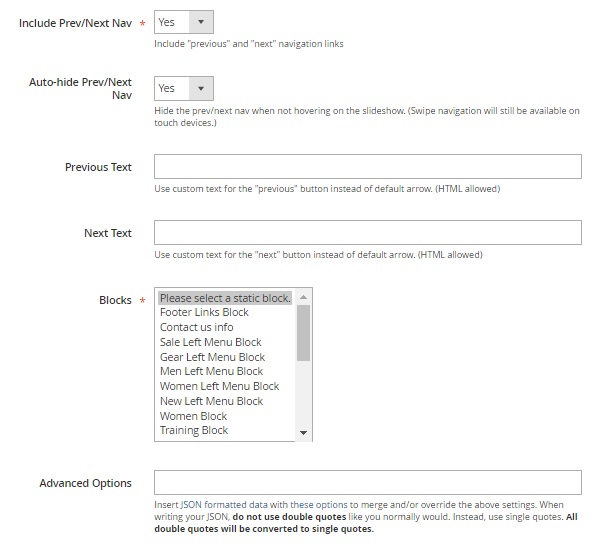Select Training Block in Blocks list
The height and width of the screenshot is (551, 613).
coord(194,430)
